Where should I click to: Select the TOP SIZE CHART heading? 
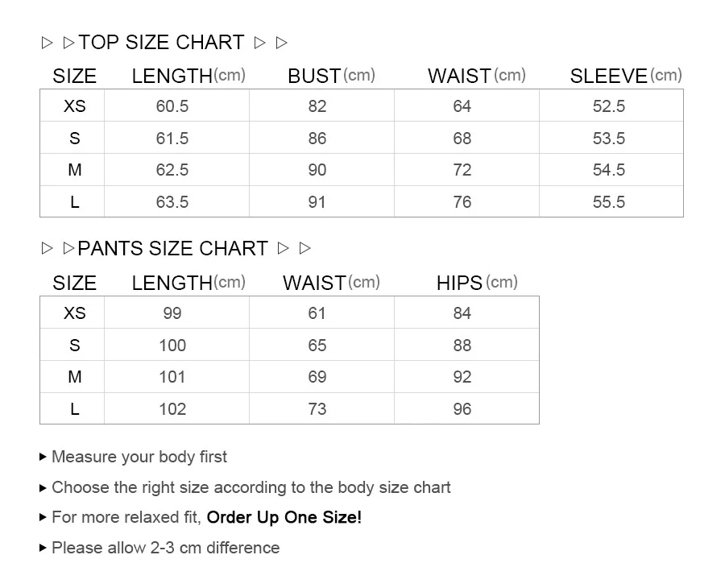(x=161, y=43)
